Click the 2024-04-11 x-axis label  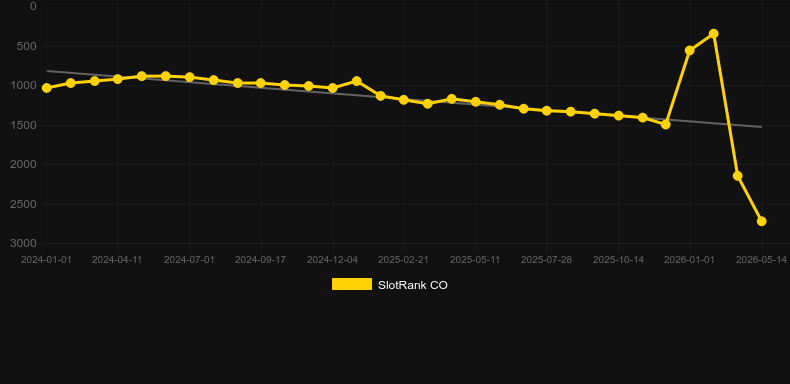tap(117, 260)
